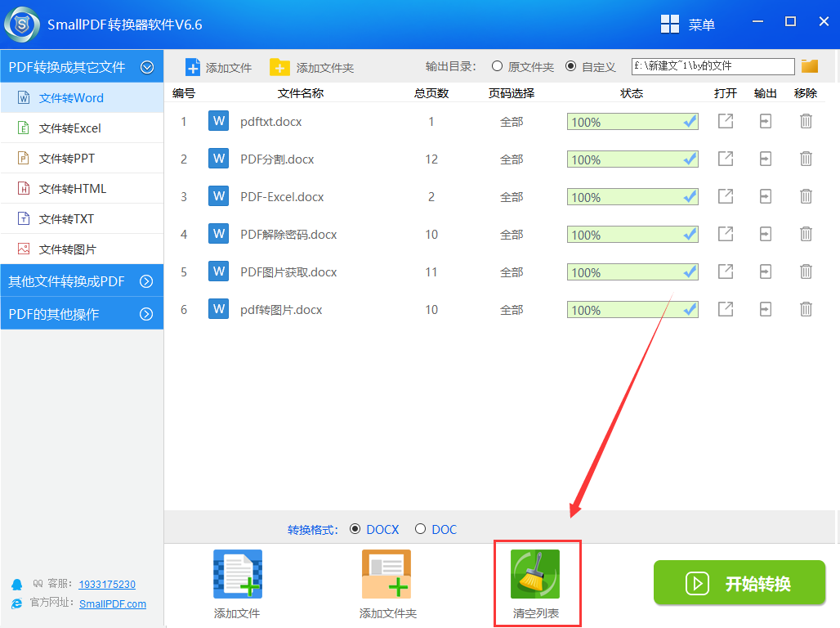The image size is (840, 628).
Task: Open PDF解除密码.docx with its open icon
Action: click(726, 235)
